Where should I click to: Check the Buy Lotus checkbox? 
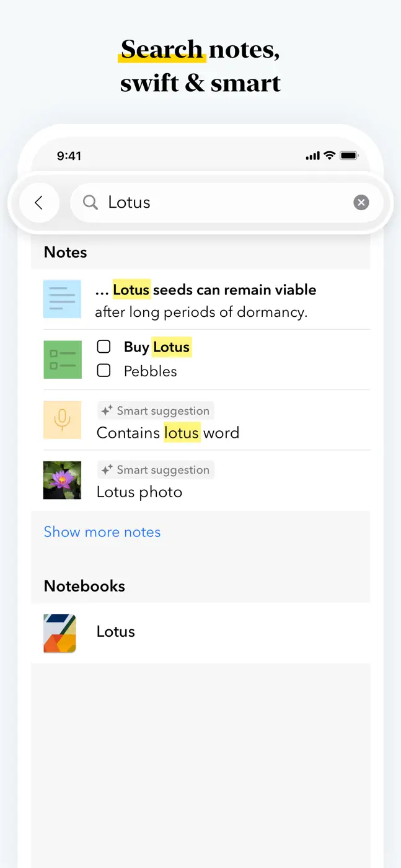[x=104, y=347]
